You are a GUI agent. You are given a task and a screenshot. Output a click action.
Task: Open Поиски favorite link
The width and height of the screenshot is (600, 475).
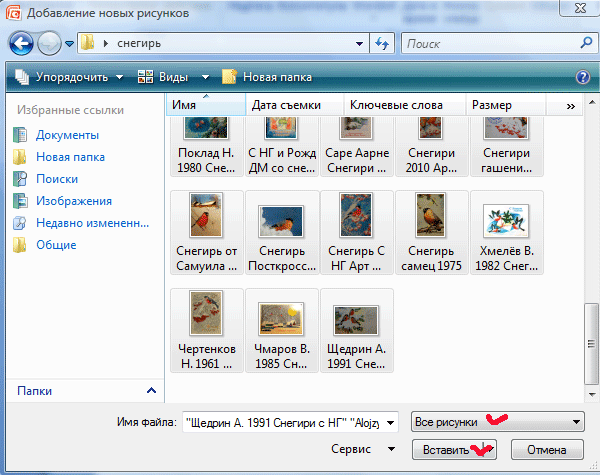(57, 179)
